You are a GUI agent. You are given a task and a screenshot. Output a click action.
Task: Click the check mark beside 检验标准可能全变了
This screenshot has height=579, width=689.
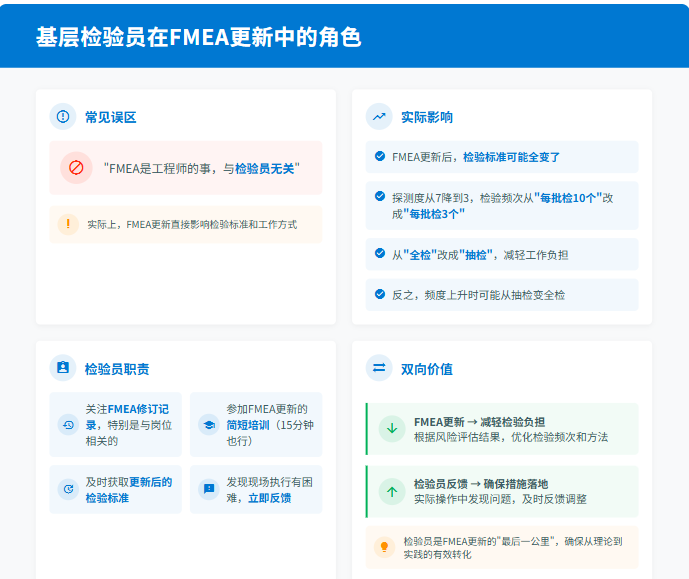380,156
